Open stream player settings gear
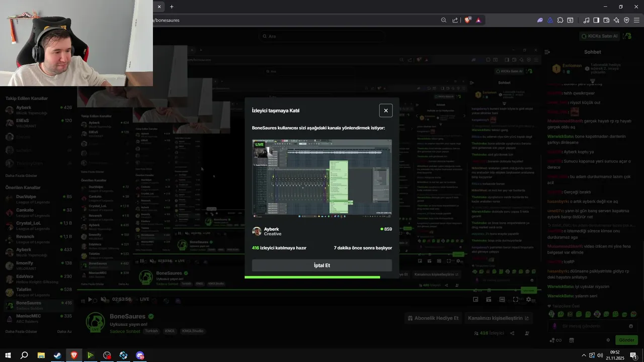 coord(528,299)
